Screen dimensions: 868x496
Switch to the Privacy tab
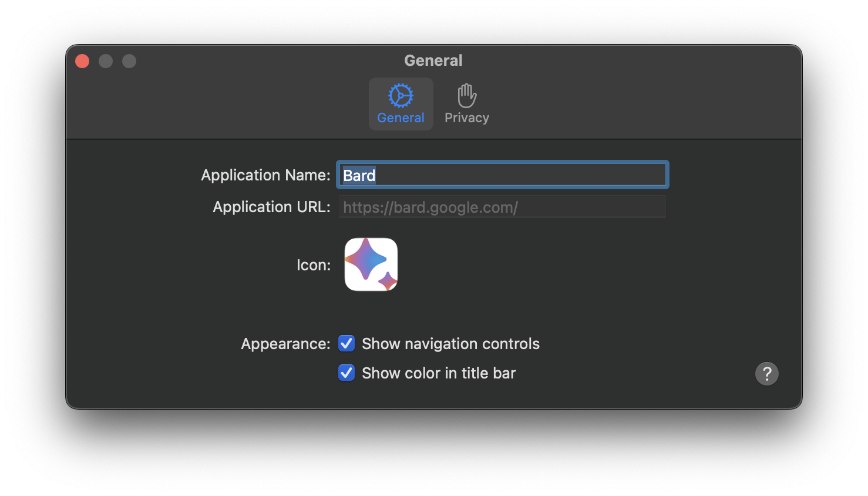466,104
